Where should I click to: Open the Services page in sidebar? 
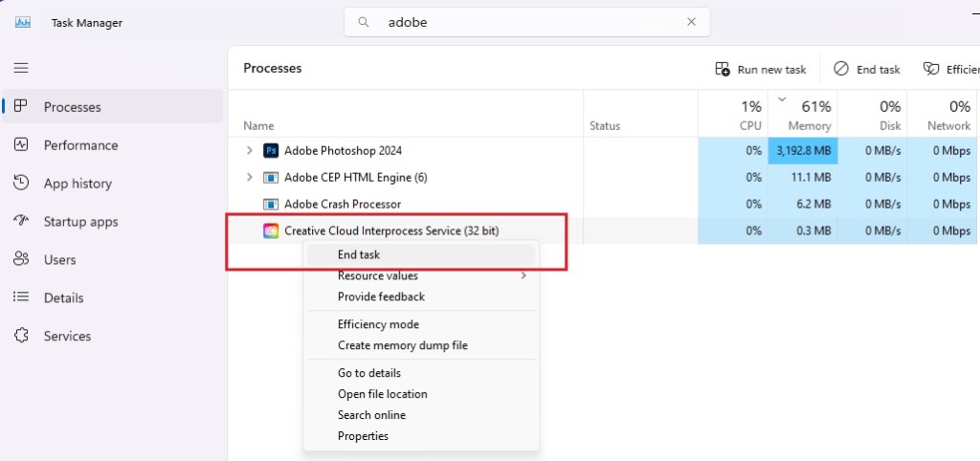(x=67, y=337)
